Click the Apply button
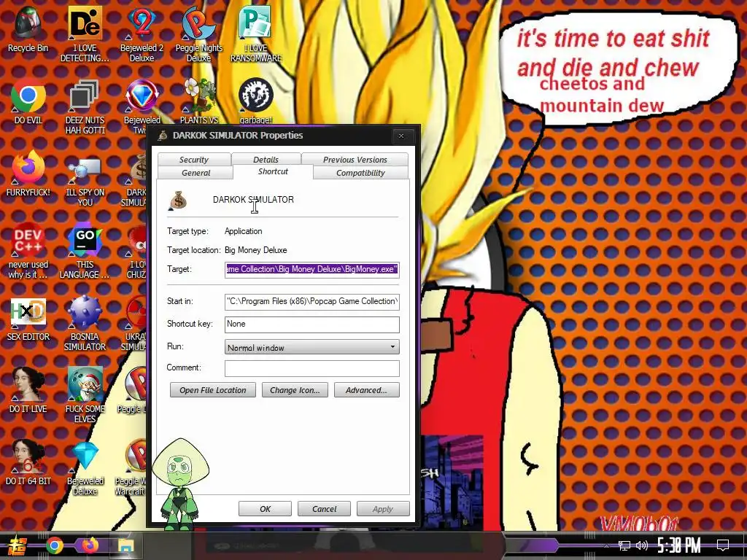Screen dimensions: 747x560 [383, 508]
